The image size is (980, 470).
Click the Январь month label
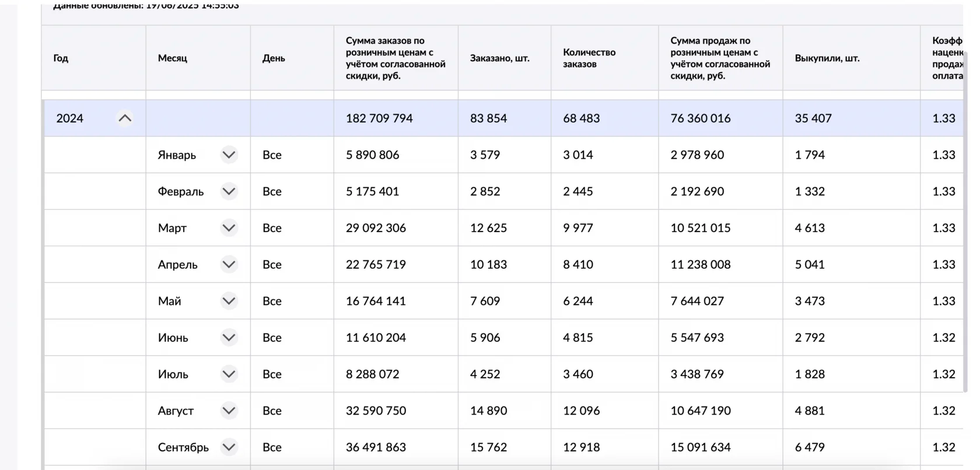coord(177,155)
